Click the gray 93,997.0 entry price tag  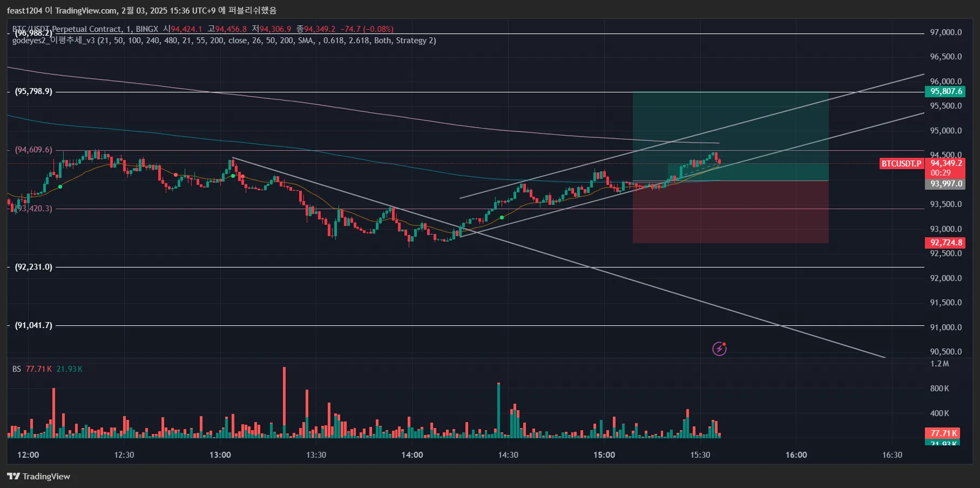[x=946, y=184]
